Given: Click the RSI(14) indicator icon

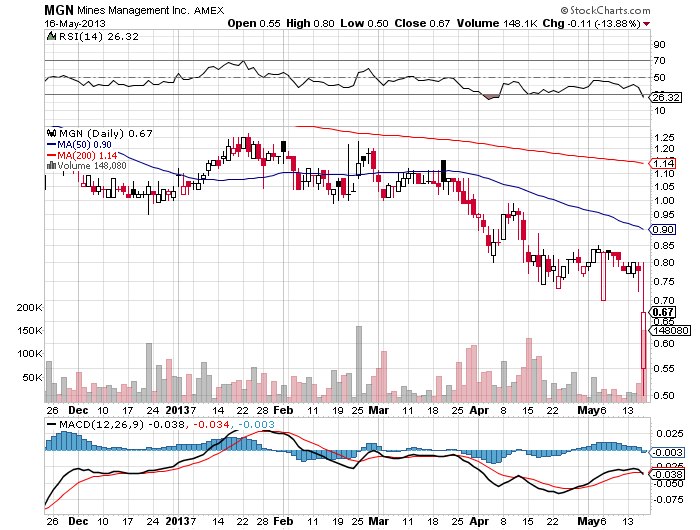Looking at the screenshot, I should click(51, 36).
